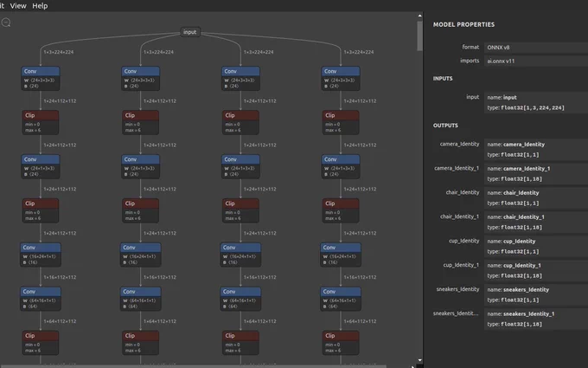This screenshot has height=368, width=588.
Task: Click the MODEL PROPERTIES heading
Action: (x=463, y=24)
